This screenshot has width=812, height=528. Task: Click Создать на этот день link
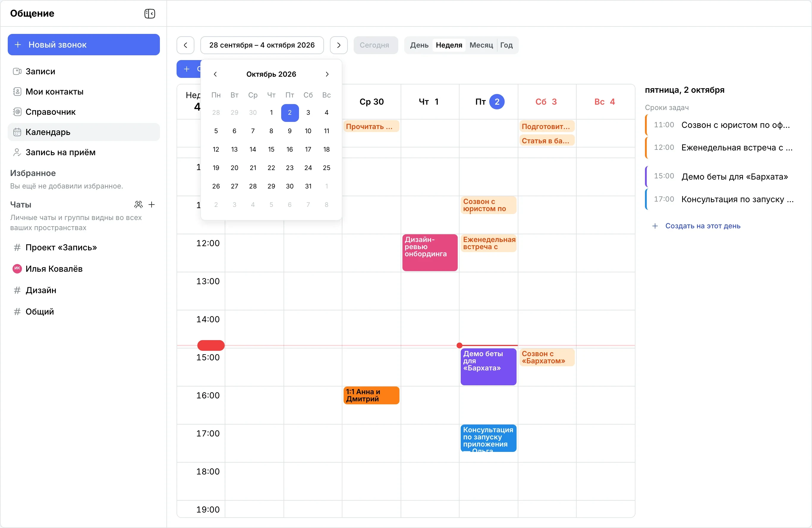coord(696,226)
